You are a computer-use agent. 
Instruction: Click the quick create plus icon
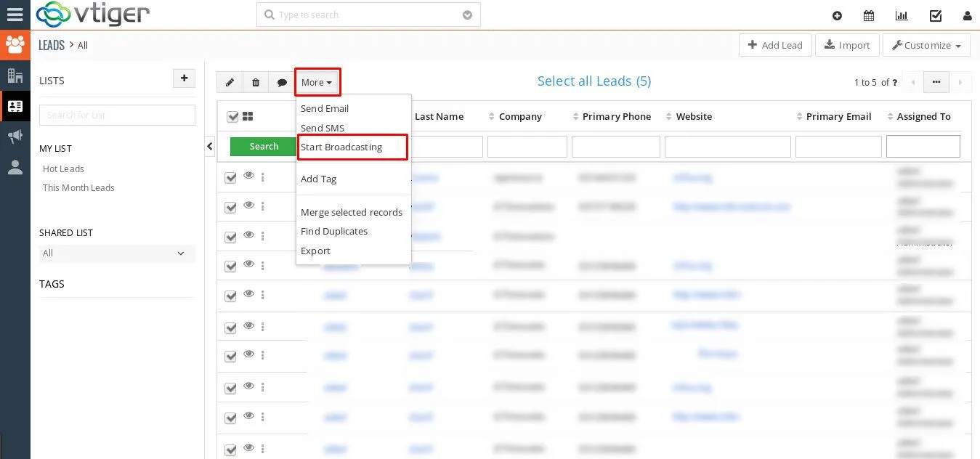[837, 15]
